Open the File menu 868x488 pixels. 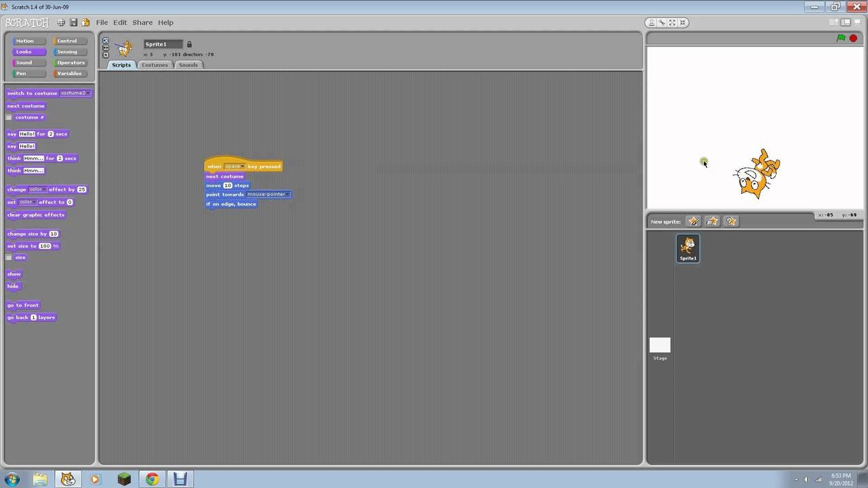tap(102, 22)
